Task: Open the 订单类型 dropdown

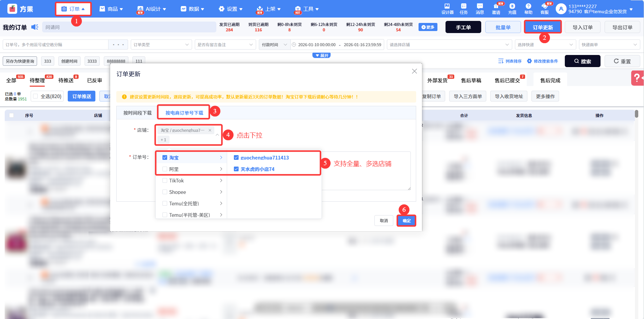Action: (x=161, y=45)
